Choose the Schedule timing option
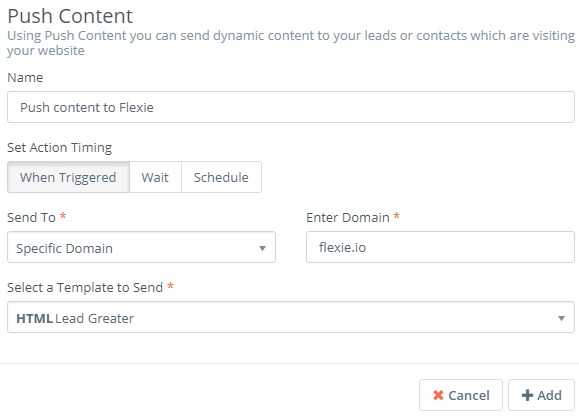The image size is (579, 420). click(x=221, y=177)
